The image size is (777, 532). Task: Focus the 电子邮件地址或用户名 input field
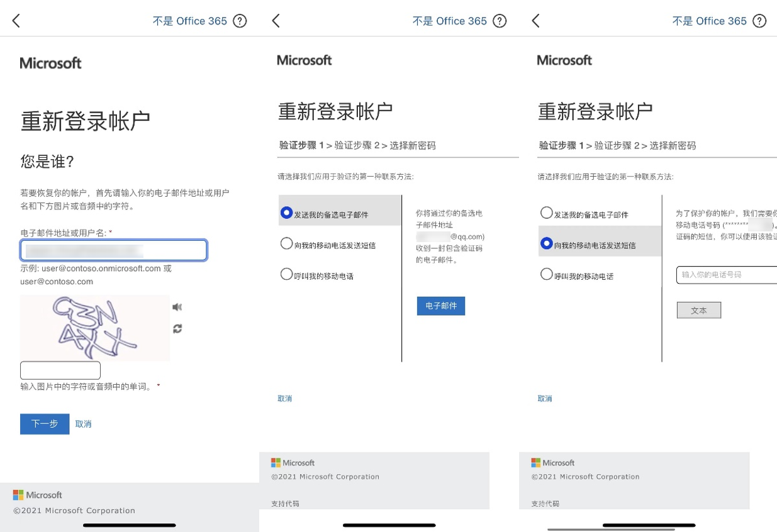click(113, 250)
